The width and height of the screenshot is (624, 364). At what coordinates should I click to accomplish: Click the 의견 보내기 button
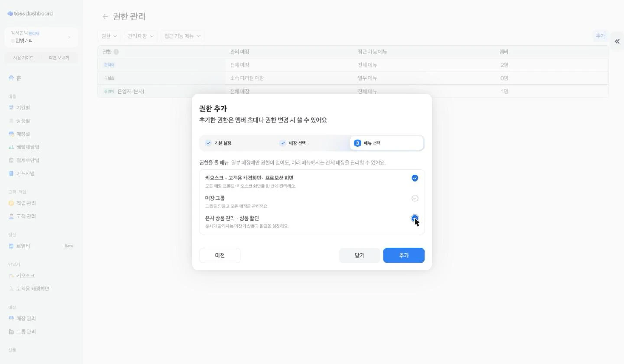[59, 58]
